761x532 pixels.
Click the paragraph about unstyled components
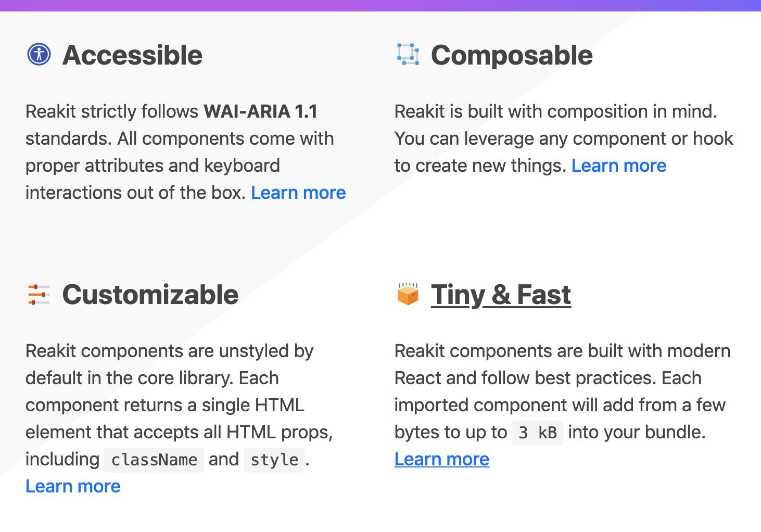pos(180,419)
